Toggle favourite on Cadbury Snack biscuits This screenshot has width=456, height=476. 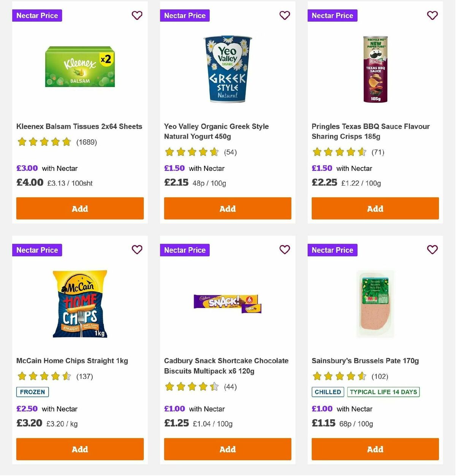(x=285, y=250)
